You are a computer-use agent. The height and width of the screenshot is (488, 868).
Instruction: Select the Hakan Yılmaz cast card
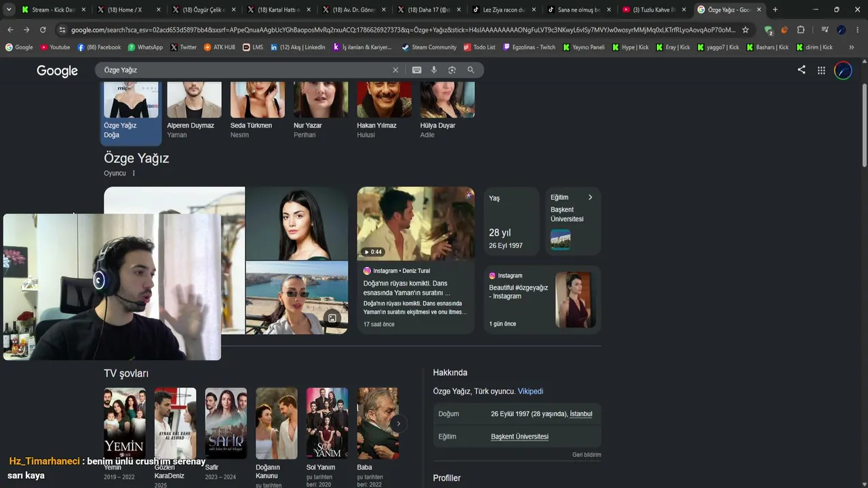(384, 110)
